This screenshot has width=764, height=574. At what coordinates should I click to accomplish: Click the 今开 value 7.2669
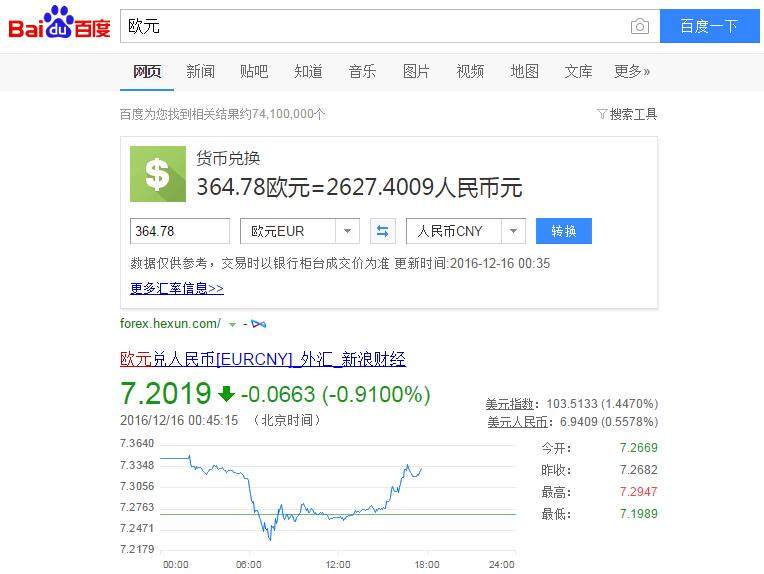(639, 448)
